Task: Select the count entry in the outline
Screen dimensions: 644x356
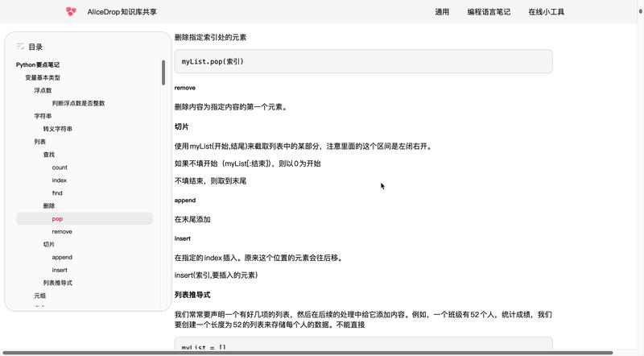Action: (x=60, y=168)
